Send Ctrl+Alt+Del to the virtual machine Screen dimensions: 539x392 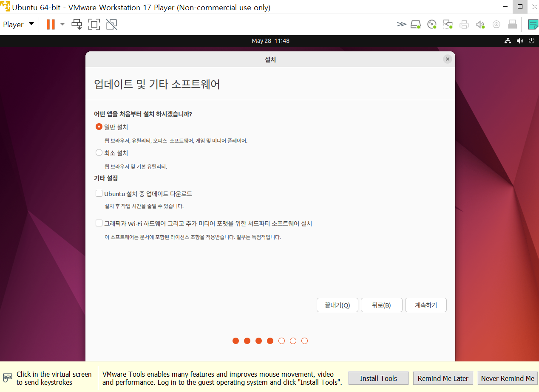point(77,24)
